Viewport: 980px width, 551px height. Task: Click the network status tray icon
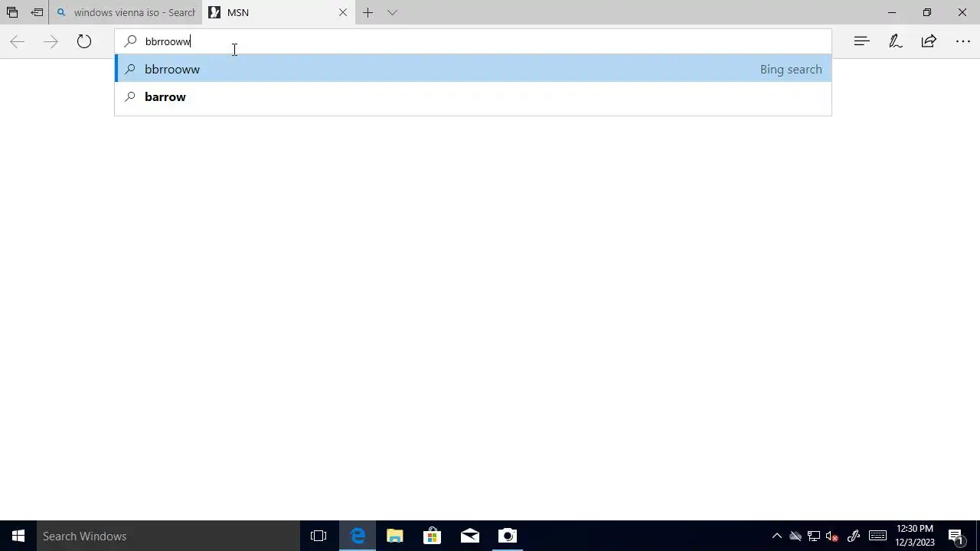pyautogui.click(x=814, y=536)
